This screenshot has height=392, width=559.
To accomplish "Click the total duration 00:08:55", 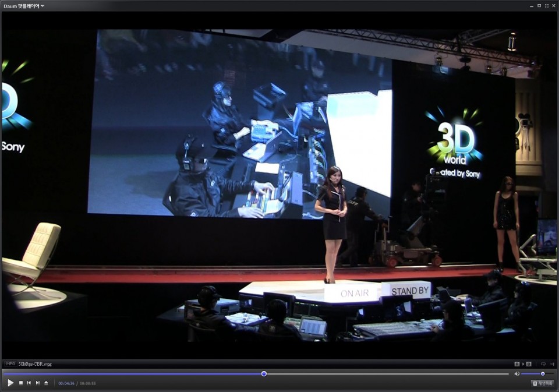I will coord(88,383).
